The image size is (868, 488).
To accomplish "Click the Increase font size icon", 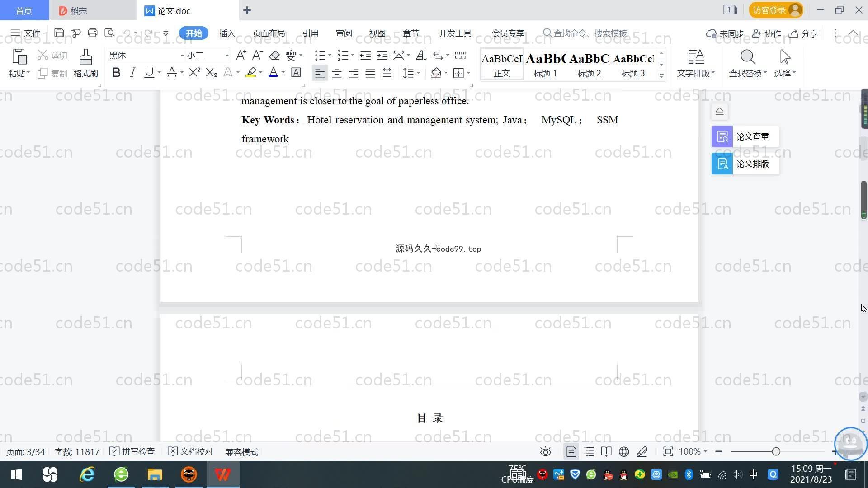I will (x=241, y=56).
